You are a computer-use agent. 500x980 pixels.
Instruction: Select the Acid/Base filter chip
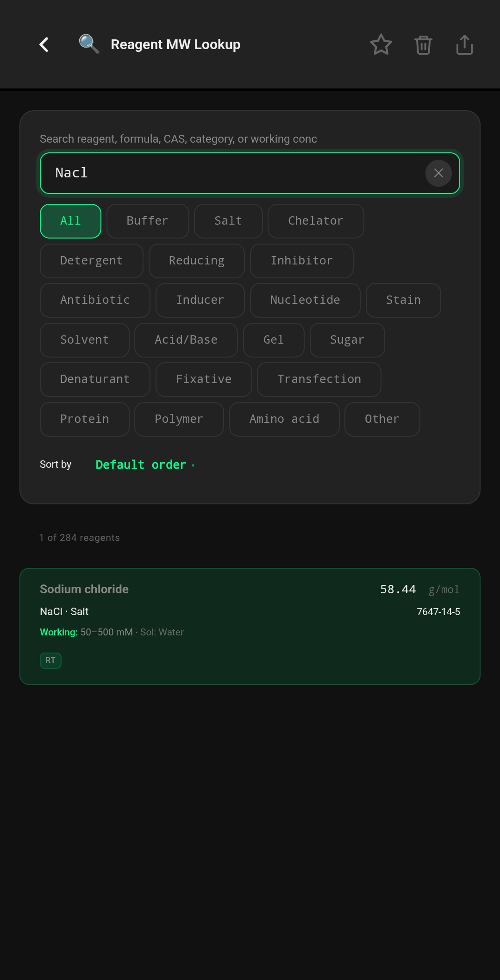point(186,340)
